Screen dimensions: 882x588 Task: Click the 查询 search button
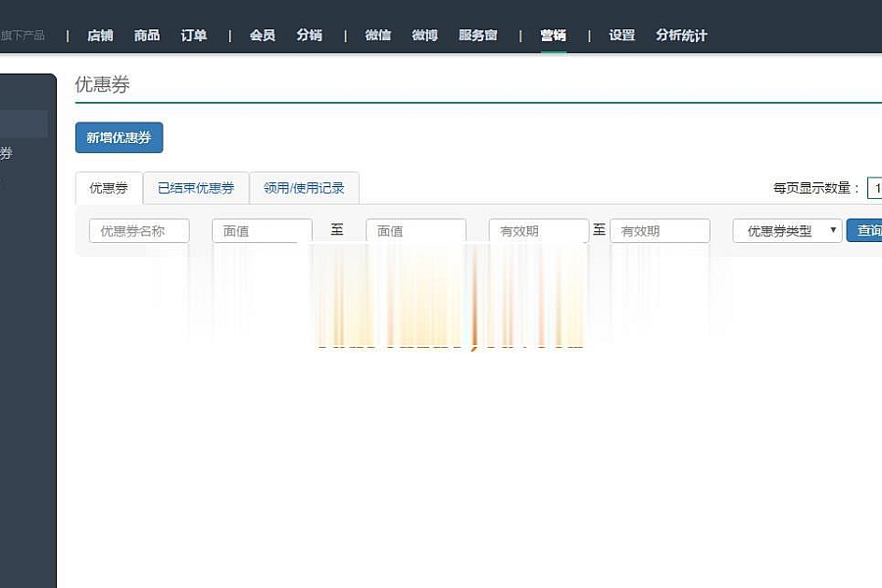click(x=865, y=230)
